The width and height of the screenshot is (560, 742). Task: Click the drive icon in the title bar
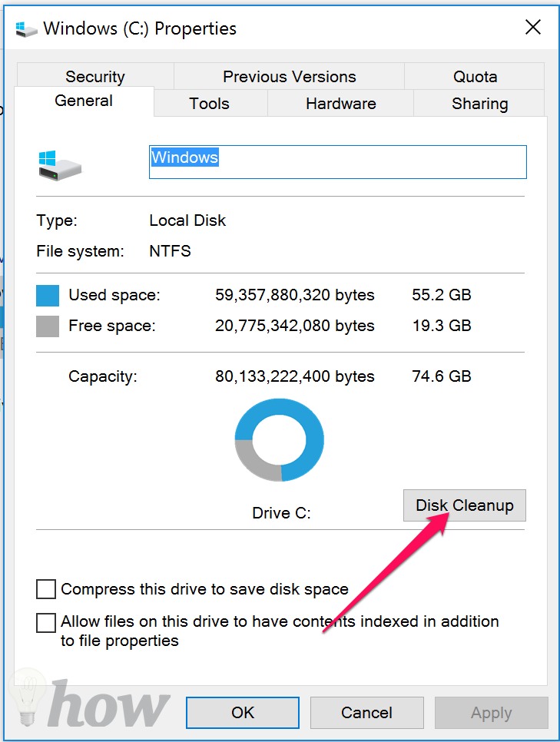coord(26,29)
